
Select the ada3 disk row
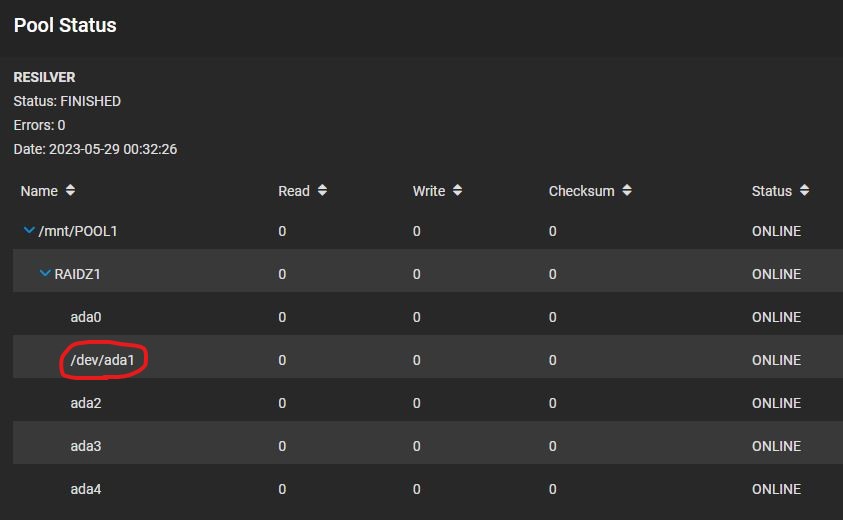pyautogui.click(x=428, y=446)
